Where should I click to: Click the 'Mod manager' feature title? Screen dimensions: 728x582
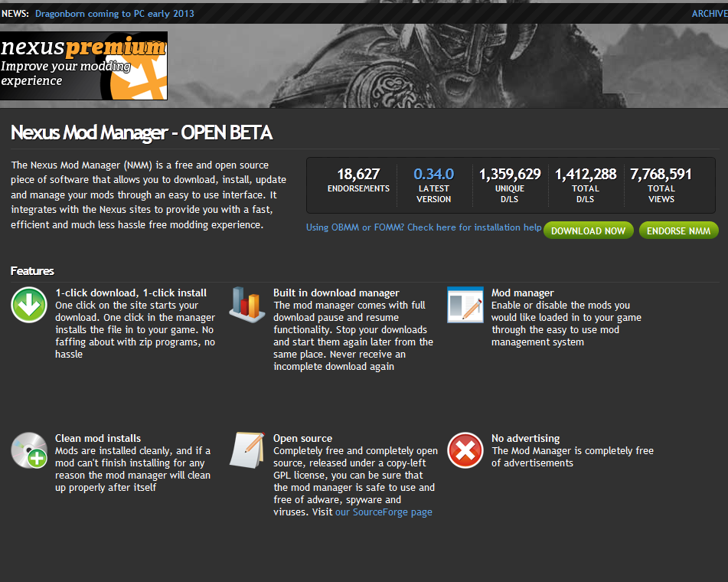(523, 293)
